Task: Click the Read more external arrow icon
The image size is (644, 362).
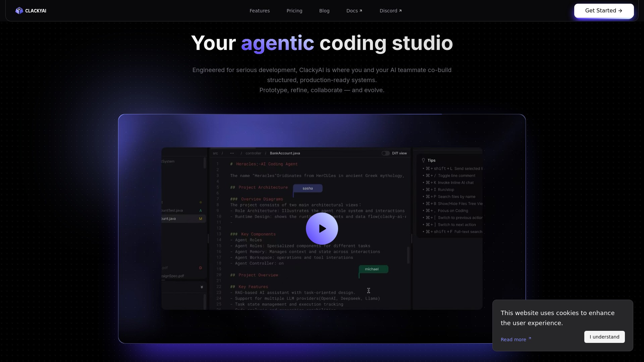Action: (x=530, y=339)
